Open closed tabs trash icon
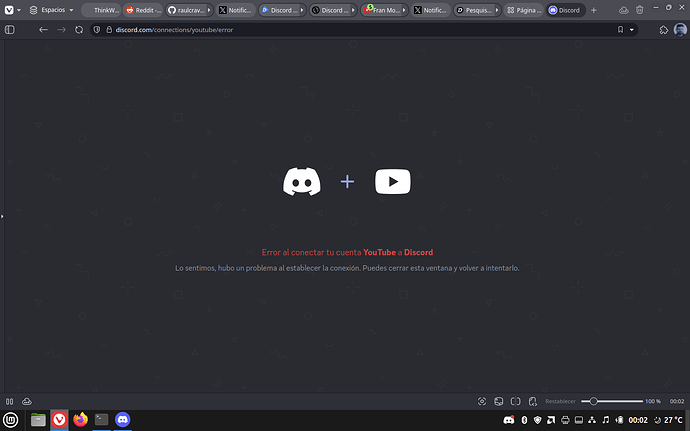This screenshot has width=690, height=431. (x=639, y=10)
